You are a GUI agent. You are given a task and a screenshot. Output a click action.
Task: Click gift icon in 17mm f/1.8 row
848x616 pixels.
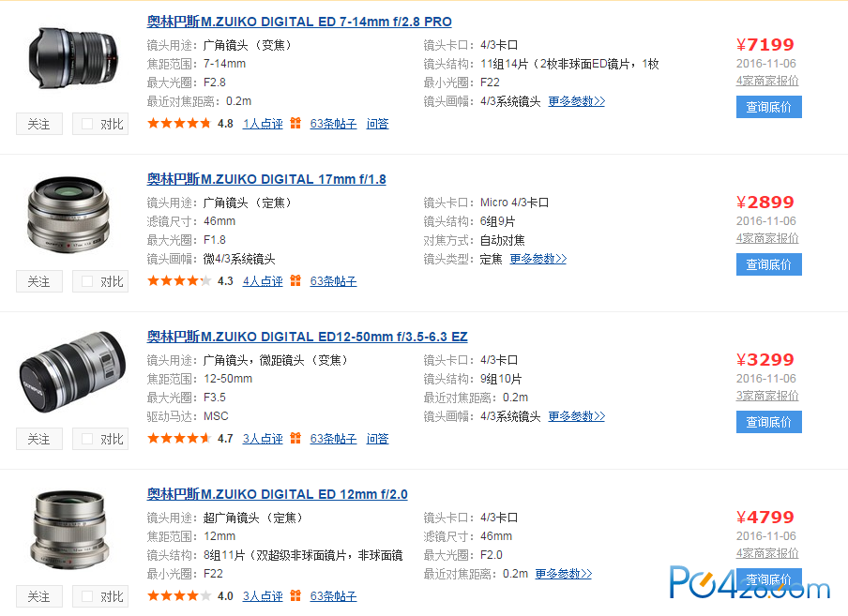pos(295,280)
